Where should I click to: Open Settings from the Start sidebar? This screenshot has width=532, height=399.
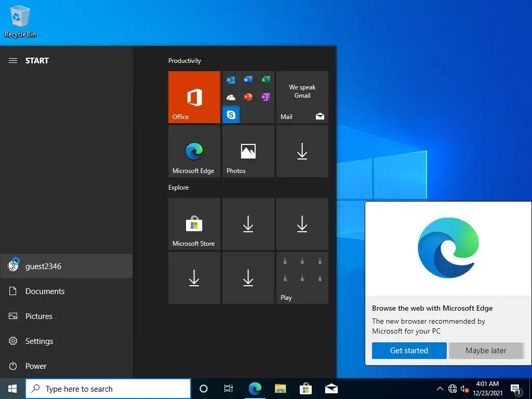pos(66,341)
